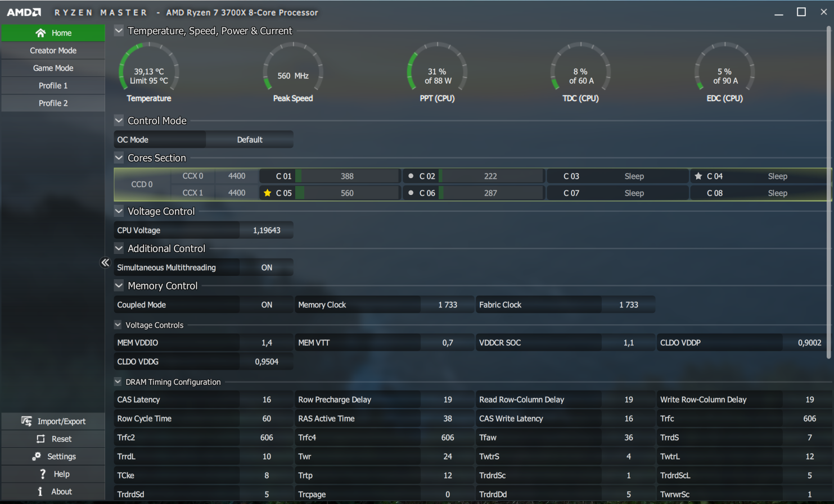This screenshot has height=504, width=834.
Task: Open the About button
Action: click(53, 491)
